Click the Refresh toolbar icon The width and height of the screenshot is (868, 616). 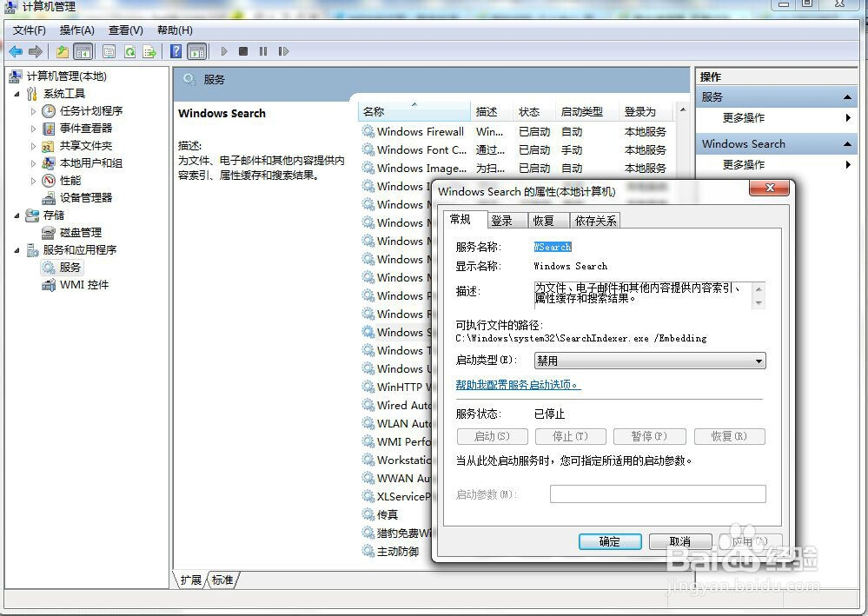(129, 51)
